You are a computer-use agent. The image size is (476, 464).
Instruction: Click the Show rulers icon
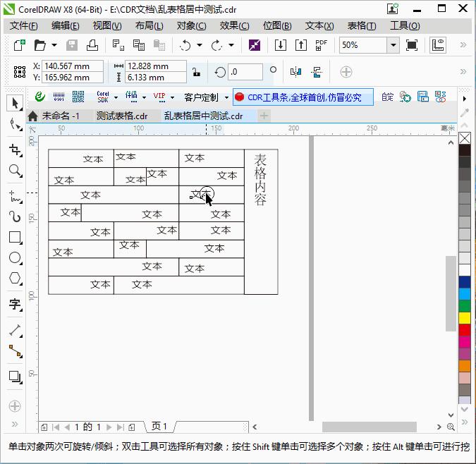coord(437,45)
